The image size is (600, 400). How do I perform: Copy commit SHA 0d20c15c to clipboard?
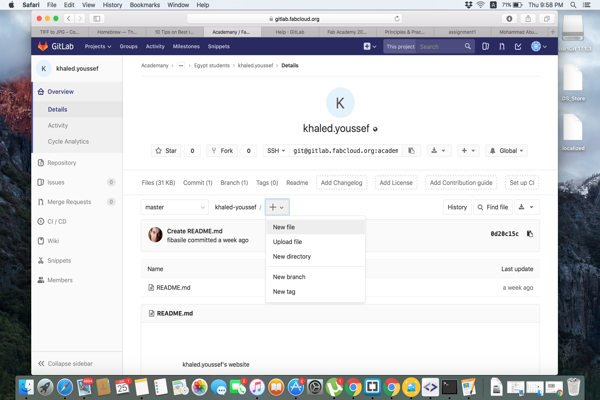530,234
